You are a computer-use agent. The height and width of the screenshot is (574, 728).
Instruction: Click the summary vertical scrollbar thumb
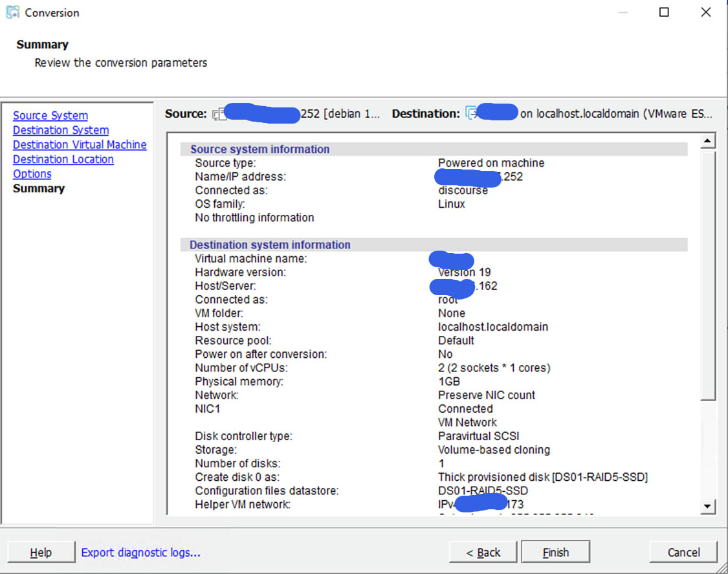click(707, 276)
